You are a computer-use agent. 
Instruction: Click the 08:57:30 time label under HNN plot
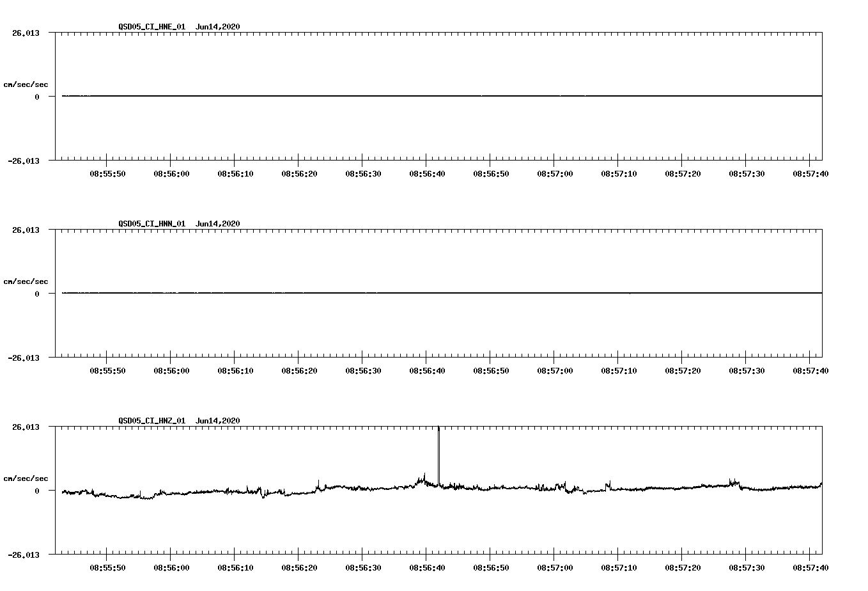click(747, 371)
